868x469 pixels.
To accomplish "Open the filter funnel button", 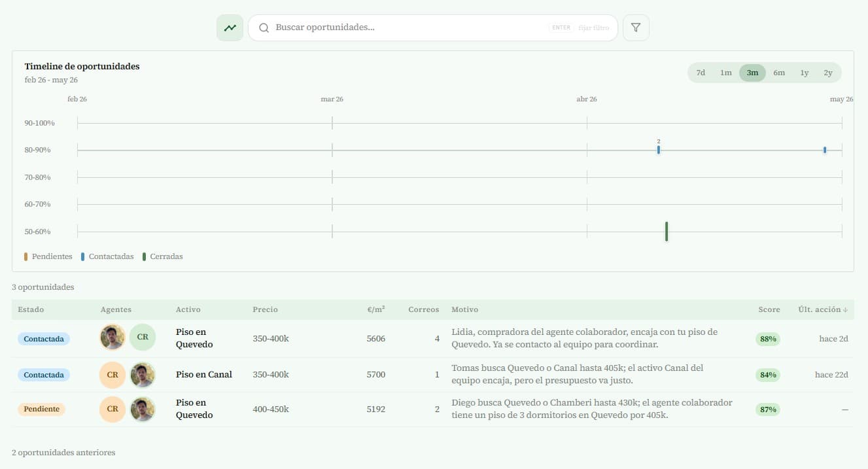I will (x=636, y=28).
